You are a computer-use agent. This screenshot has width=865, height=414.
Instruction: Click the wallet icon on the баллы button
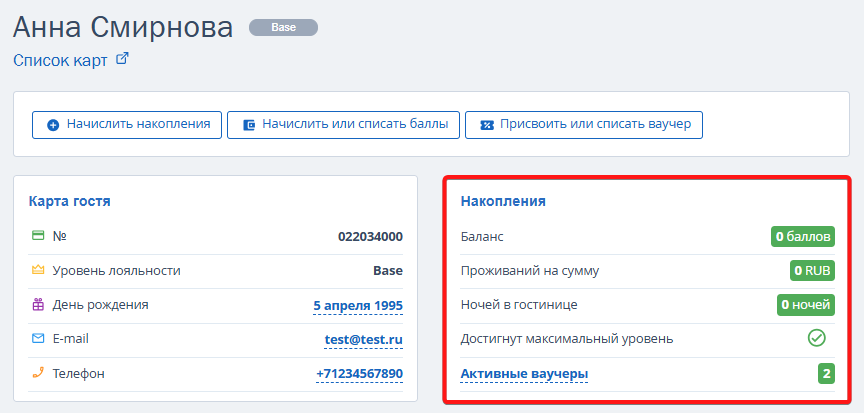(249, 125)
